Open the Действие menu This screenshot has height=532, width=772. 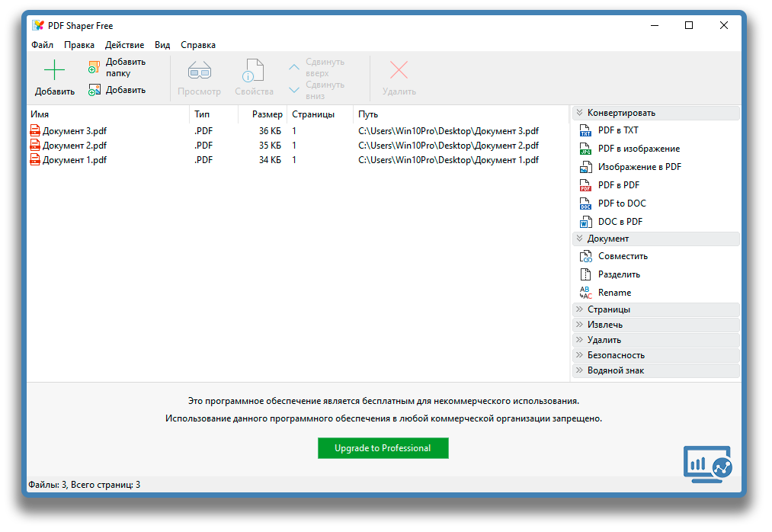124,45
